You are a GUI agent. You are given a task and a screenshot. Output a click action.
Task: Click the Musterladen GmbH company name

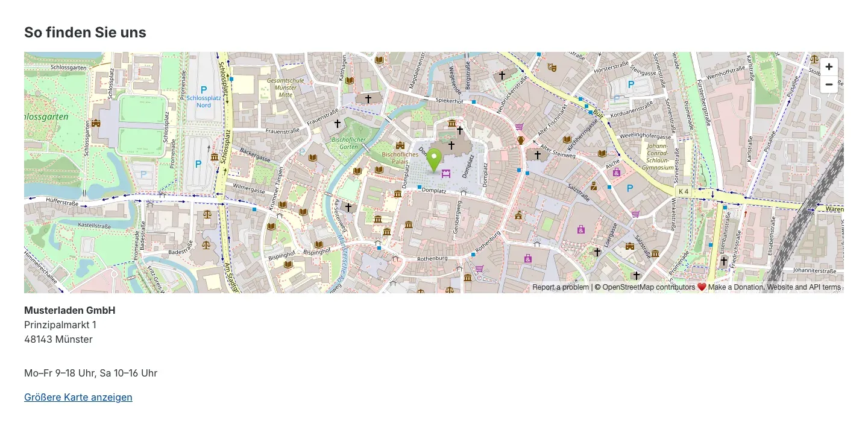69,310
